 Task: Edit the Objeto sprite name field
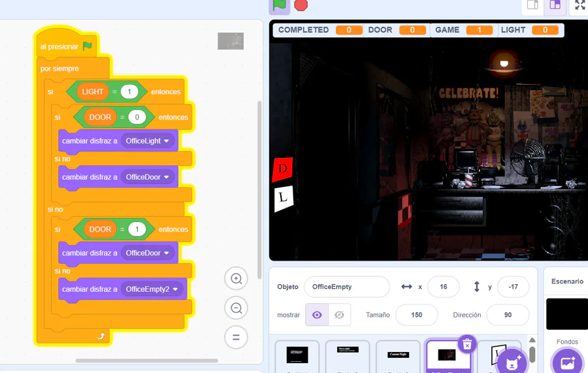(347, 287)
